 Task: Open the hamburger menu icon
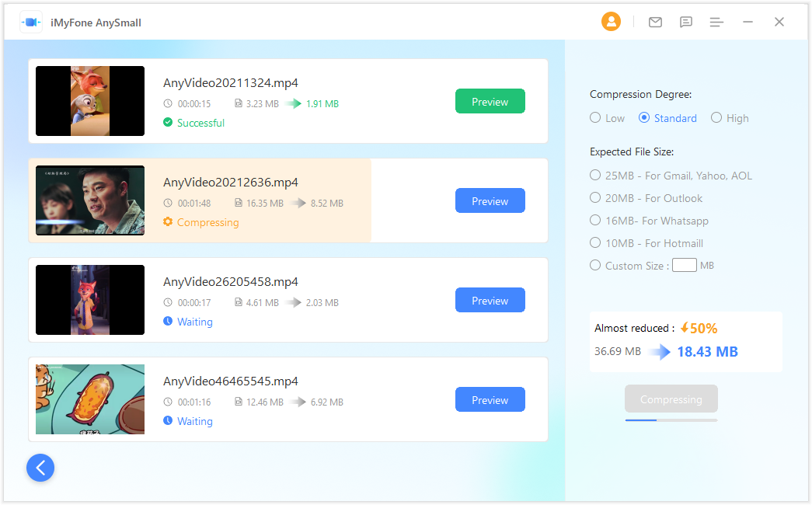(x=716, y=23)
